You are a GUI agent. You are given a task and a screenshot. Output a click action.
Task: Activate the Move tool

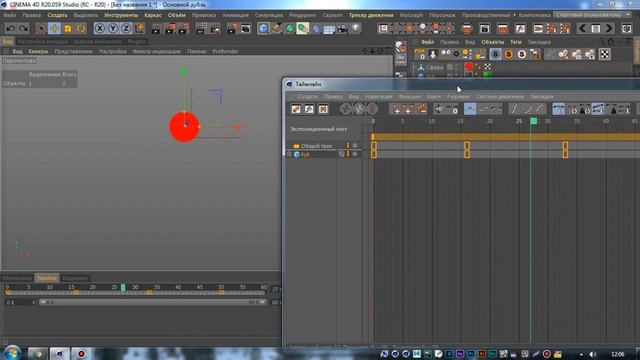[54, 28]
